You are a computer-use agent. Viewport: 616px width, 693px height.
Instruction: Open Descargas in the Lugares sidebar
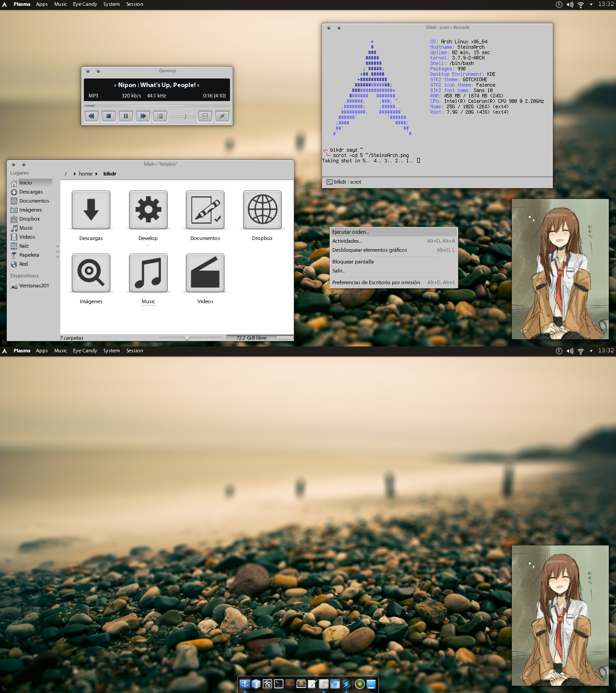tap(31, 192)
